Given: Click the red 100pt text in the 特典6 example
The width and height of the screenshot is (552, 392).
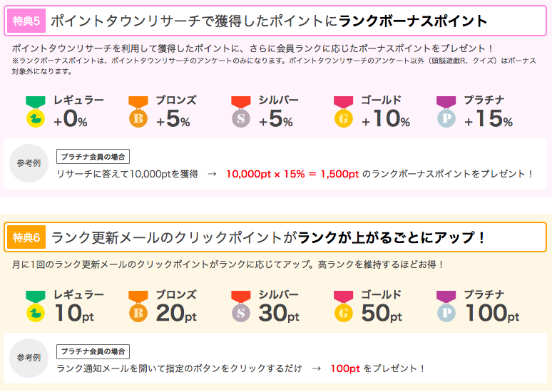Looking at the screenshot, I should click(x=345, y=368).
